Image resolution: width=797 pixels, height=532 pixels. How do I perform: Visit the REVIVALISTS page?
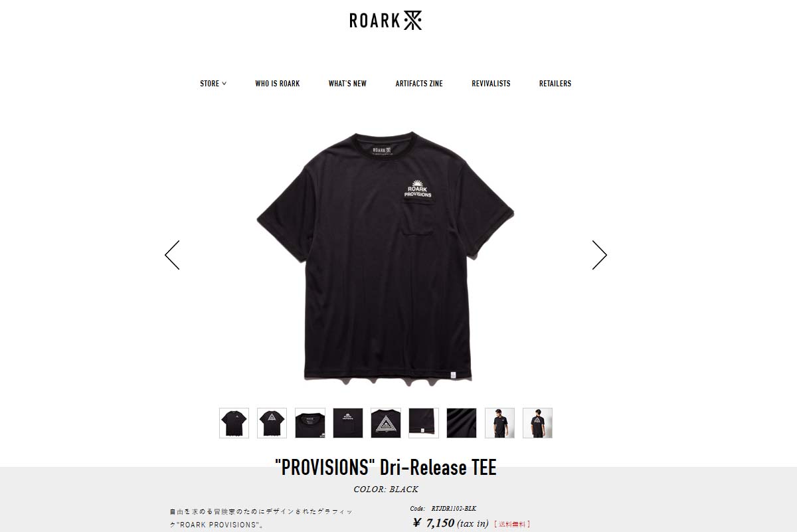(491, 84)
